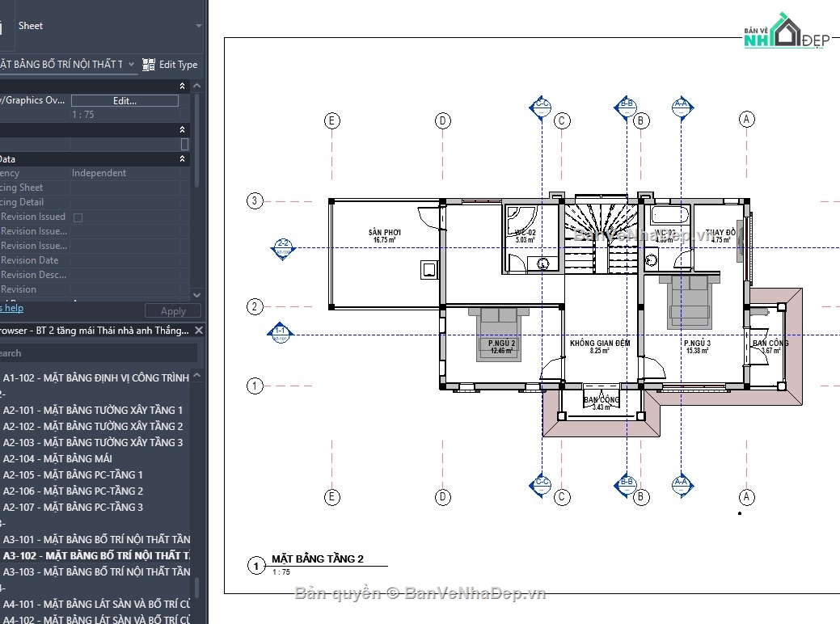The image size is (840, 624).
Task: Select sheet A2-104 - MẶT BẰNG MÁI
Action: [x=57, y=458]
